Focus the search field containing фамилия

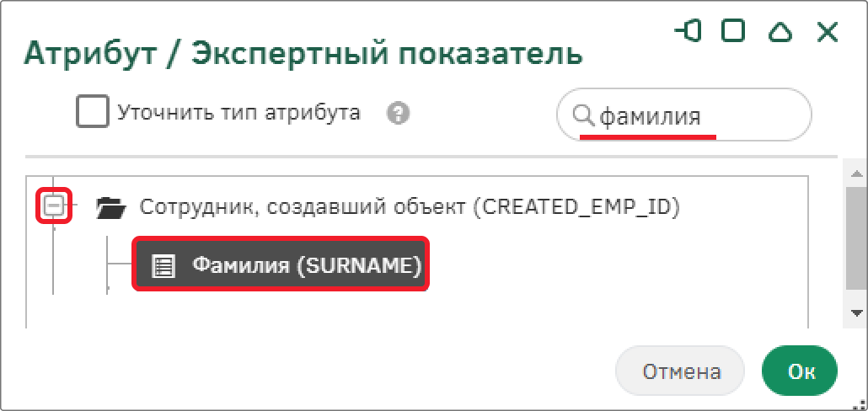pos(683,115)
